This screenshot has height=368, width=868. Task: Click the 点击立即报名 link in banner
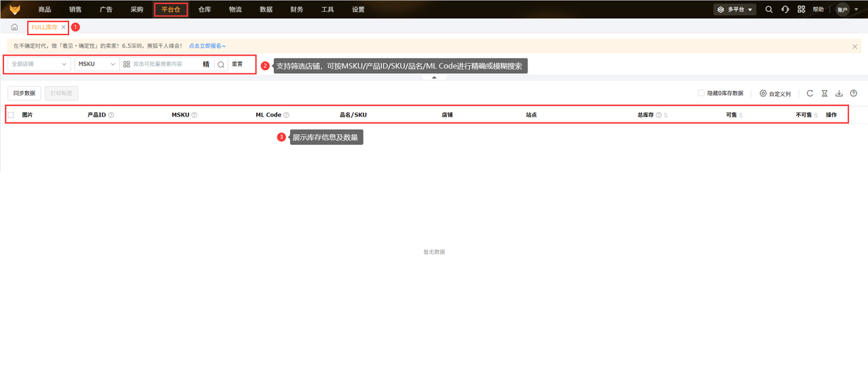tap(208, 46)
